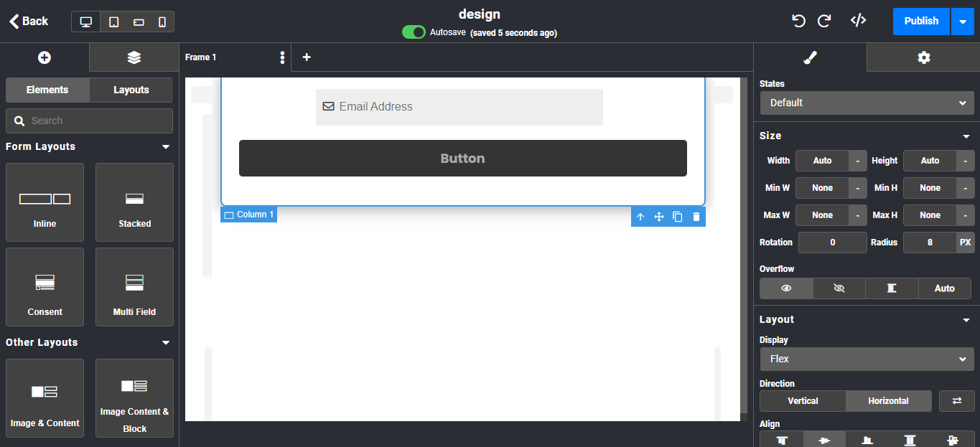Select parent with up arrow icon
The height and width of the screenshot is (447, 980).
click(640, 217)
